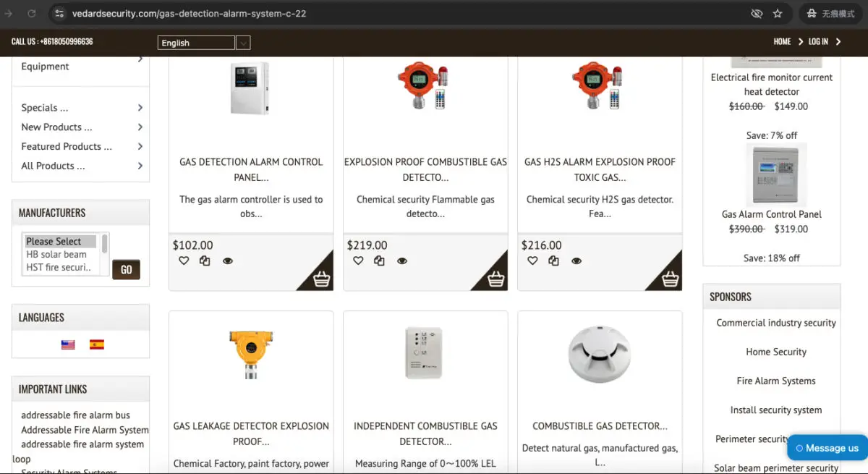The image size is (868, 474).
Task: Wishlist the $219.00 explosion proof detector
Action: [x=358, y=261]
